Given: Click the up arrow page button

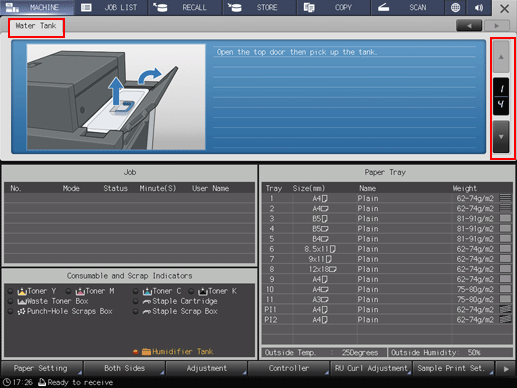Looking at the screenshot, I should pyautogui.click(x=501, y=57).
